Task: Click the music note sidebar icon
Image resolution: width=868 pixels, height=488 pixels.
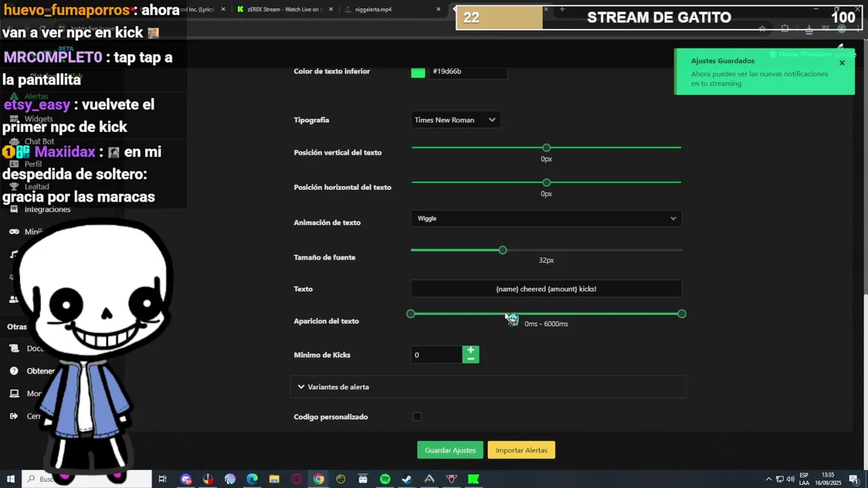Action: coord(14,254)
